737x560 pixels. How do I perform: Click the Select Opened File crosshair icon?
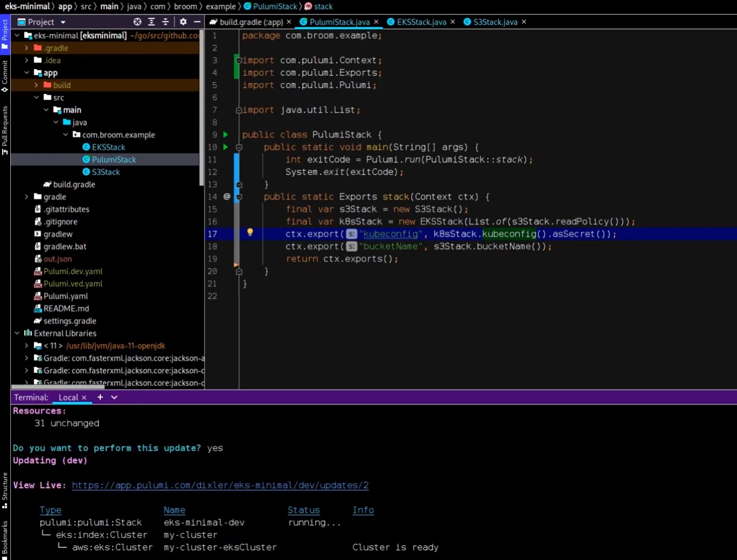click(137, 22)
